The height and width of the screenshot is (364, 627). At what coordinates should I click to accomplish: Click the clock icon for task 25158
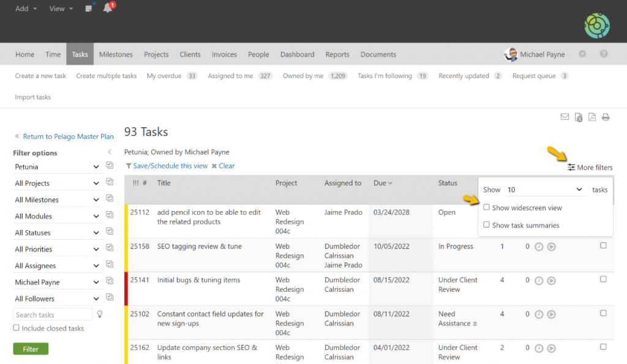tap(539, 247)
